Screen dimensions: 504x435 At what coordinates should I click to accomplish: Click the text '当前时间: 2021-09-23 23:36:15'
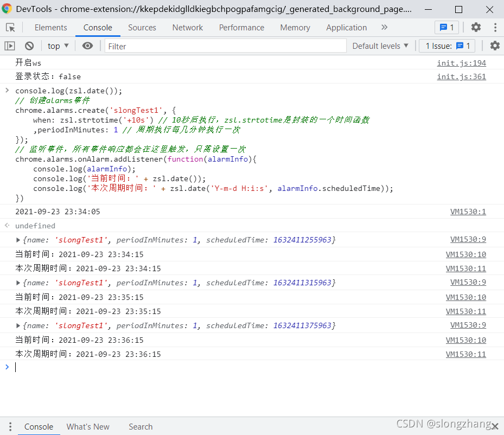coord(79,340)
